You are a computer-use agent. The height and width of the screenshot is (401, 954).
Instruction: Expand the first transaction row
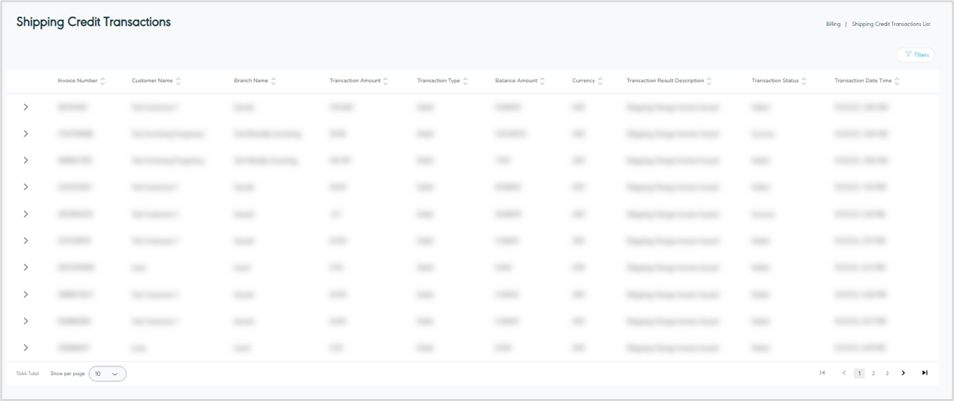[x=26, y=107]
